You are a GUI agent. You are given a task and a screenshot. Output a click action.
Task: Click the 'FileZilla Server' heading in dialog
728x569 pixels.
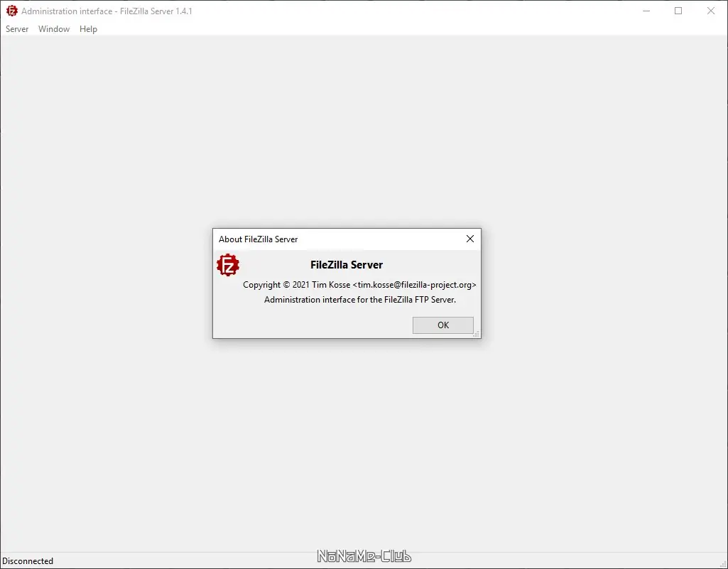(347, 265)
